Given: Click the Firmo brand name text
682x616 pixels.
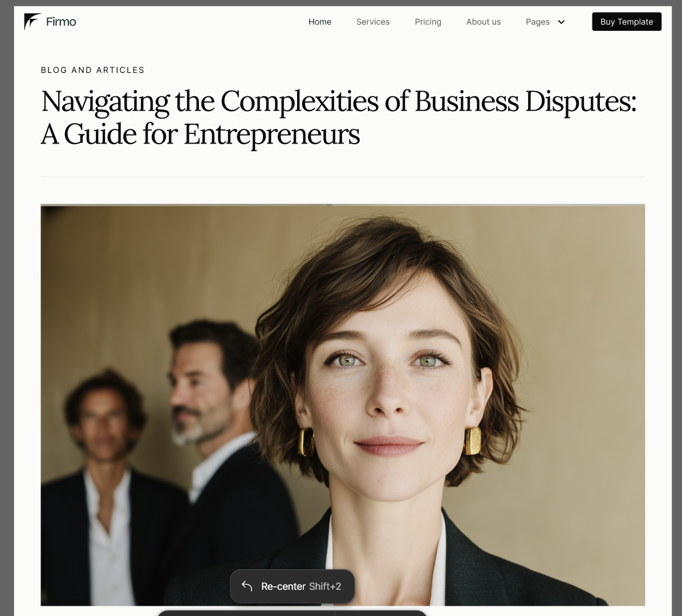Looking at the screenshot, I should pyautogui.click(x=61, y=22).
